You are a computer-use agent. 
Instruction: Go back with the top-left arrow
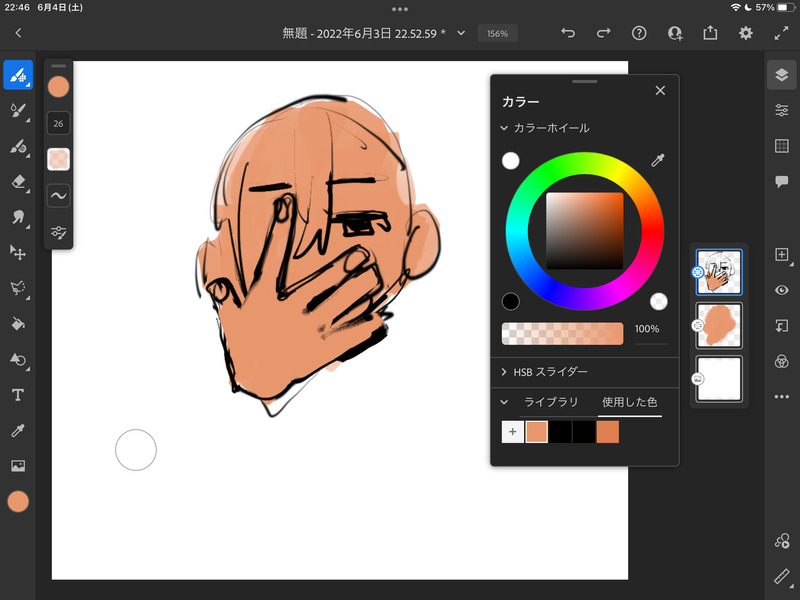coord(18,33)
